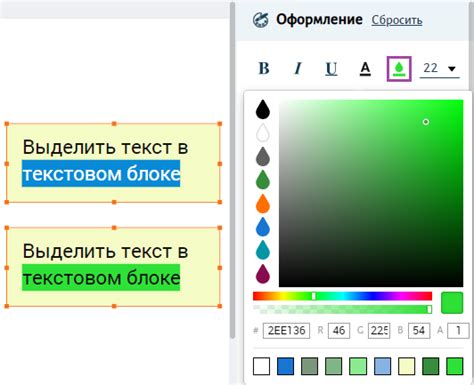
Task: Click the current green color preview swatch
Action: point(452,303)
